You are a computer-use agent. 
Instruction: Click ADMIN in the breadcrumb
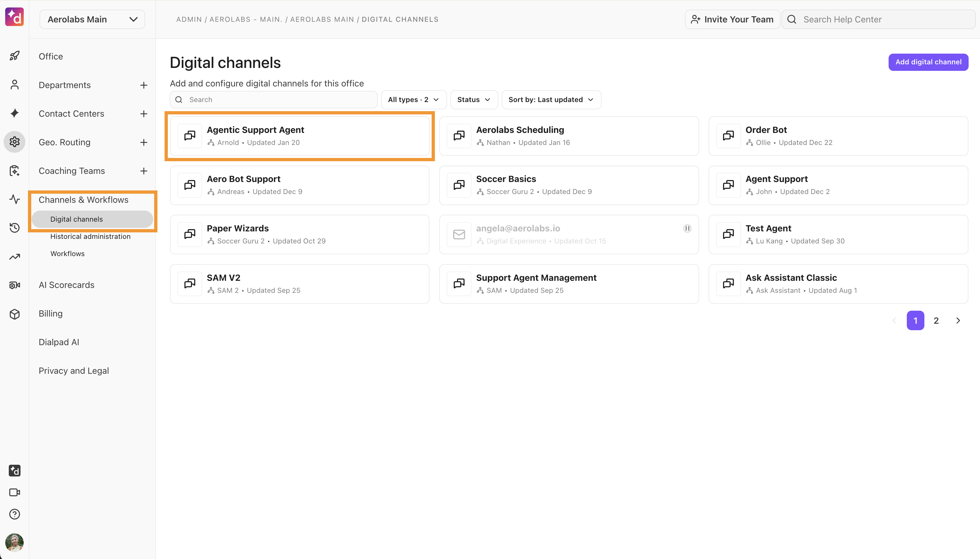point(189,19)
